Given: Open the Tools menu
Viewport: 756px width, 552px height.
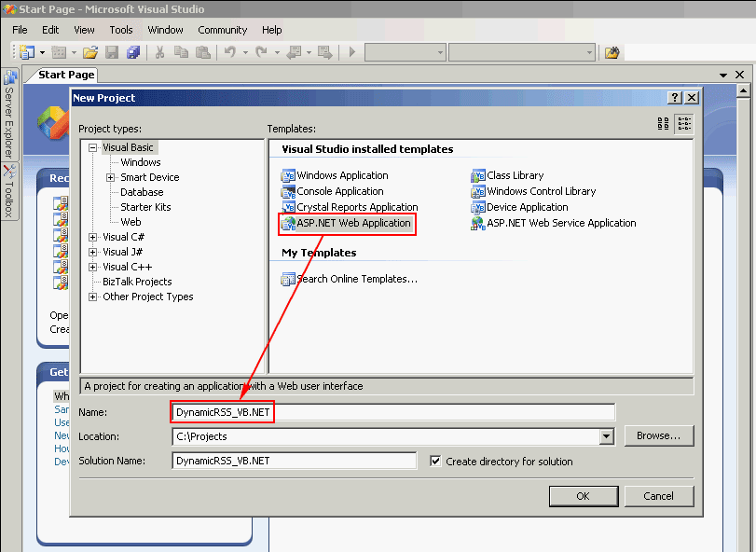Looking at the screenshot, I should (121, 30).
